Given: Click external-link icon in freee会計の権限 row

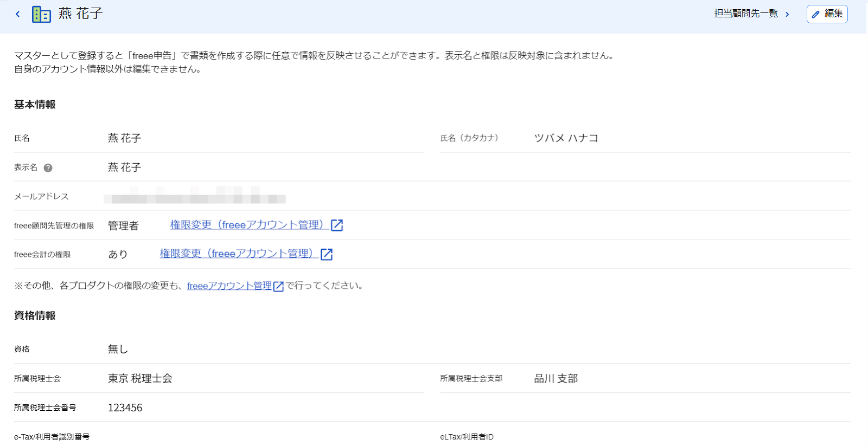Looking at the screenshot, I should pyautogui.click(x=327, y=254).
